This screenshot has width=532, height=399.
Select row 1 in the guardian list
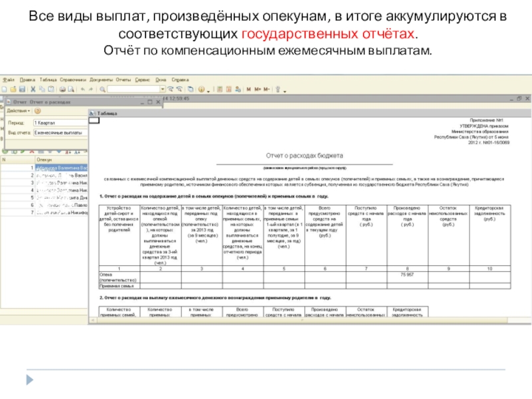pos(44,168)
